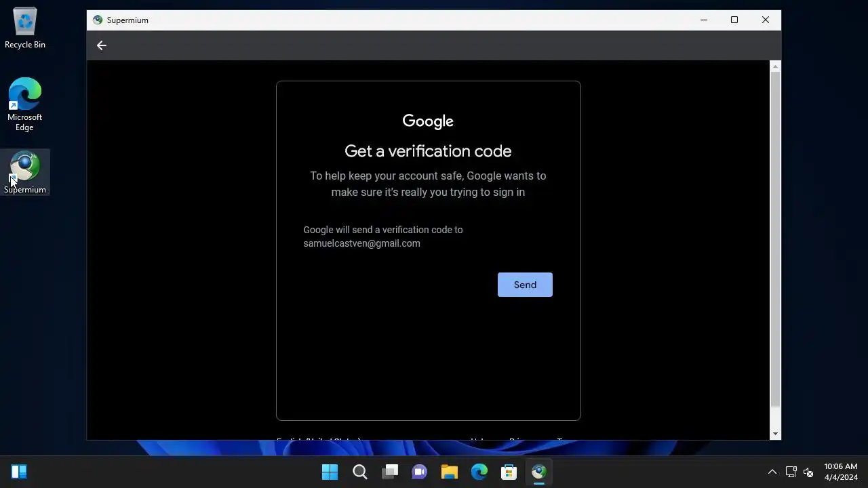This screenshot has width=868, height=488.
Task: Click the samuelcastven@gmail.com email text
Action: click(x=361, y=243)
